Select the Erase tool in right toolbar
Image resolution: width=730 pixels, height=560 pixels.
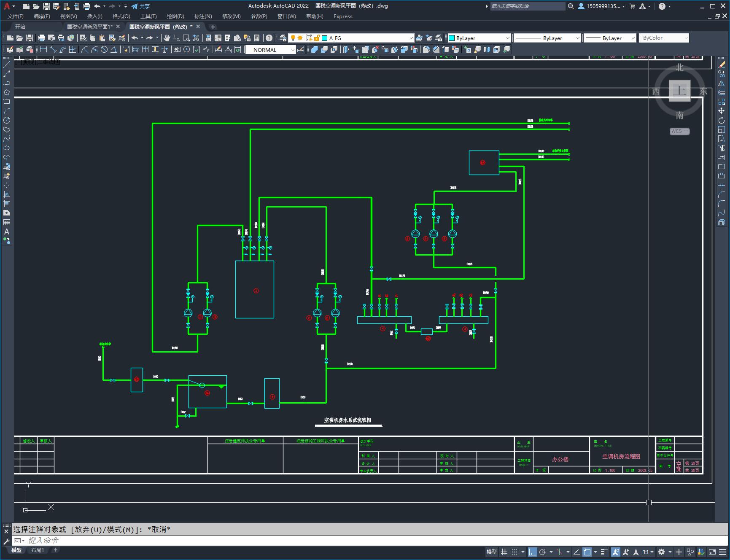pyautogui.click(x=722, y=65)
